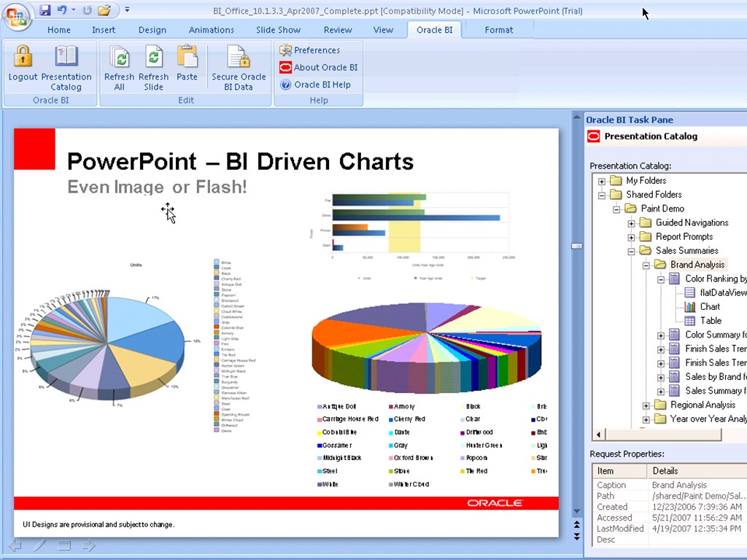The image size is (747, 560).
Task: Collapse the Brand Analysis folder
Action: point(646,265)
